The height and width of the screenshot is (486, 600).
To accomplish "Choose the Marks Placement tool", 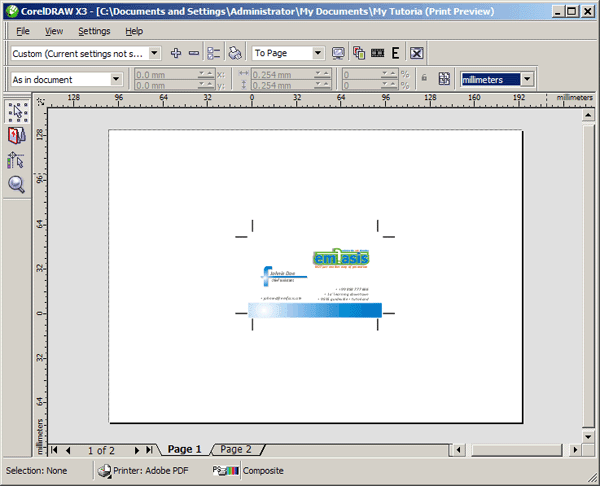I will coord(16,160).
